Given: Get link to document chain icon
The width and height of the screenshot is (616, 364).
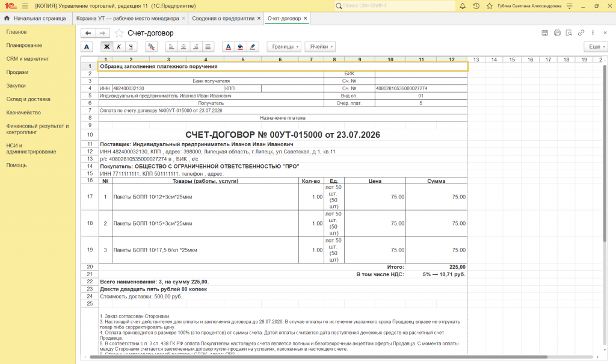Looking at the screenshot, I should coord(581,33).
